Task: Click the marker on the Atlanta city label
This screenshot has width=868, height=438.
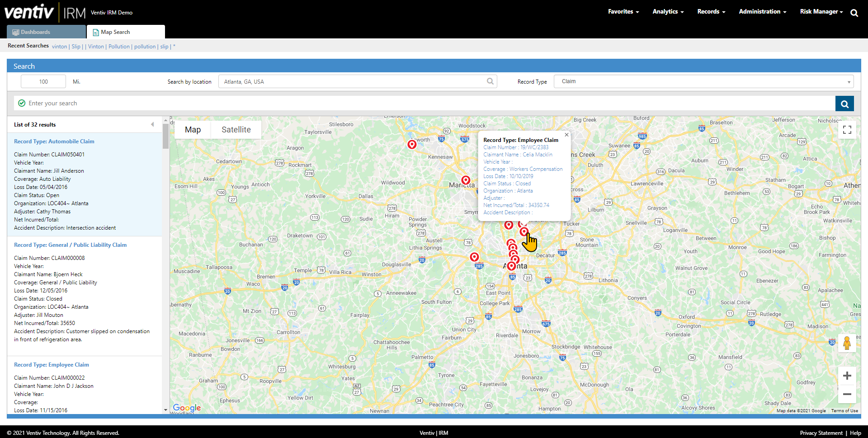Action: 511,266
